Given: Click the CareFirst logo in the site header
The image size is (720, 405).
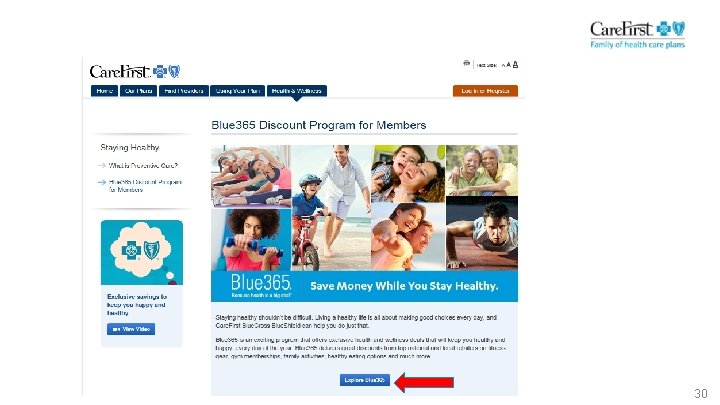Looking at the screenshot, I should (120, 72).
